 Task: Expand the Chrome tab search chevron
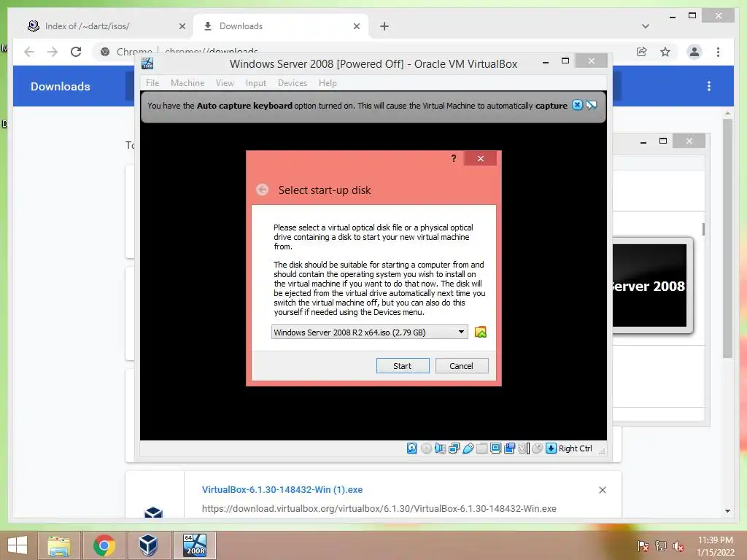[645, 26]
